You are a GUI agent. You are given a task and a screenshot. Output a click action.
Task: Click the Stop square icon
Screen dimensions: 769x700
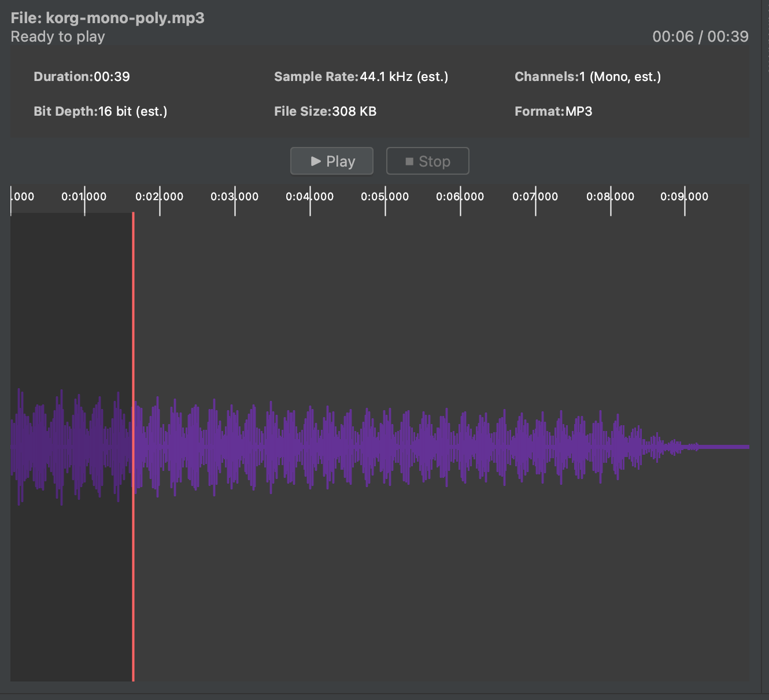[408, 161]
